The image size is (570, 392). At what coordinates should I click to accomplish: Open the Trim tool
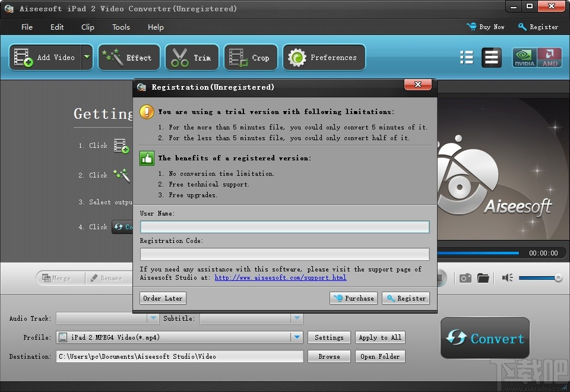point(192,58)
